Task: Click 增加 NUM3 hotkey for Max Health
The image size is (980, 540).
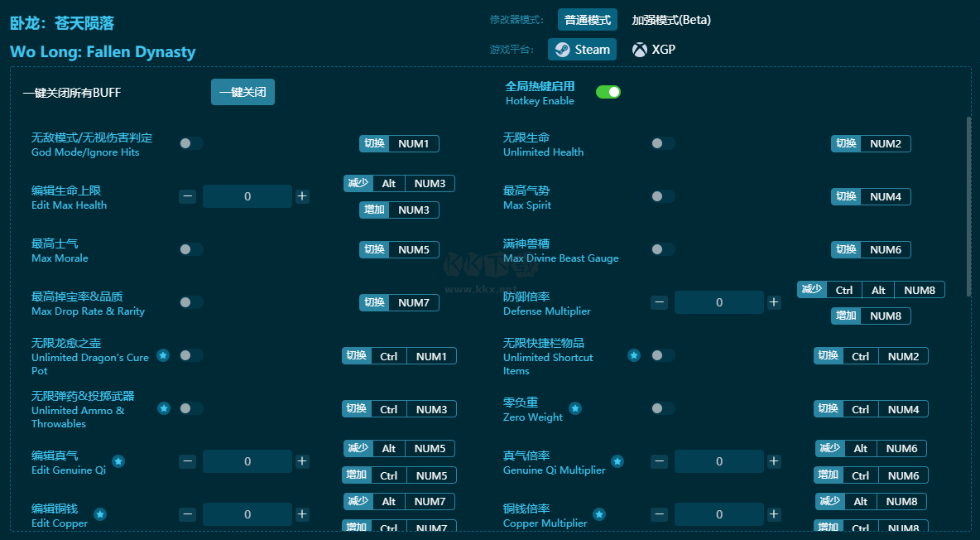Action: pos(399,210)
